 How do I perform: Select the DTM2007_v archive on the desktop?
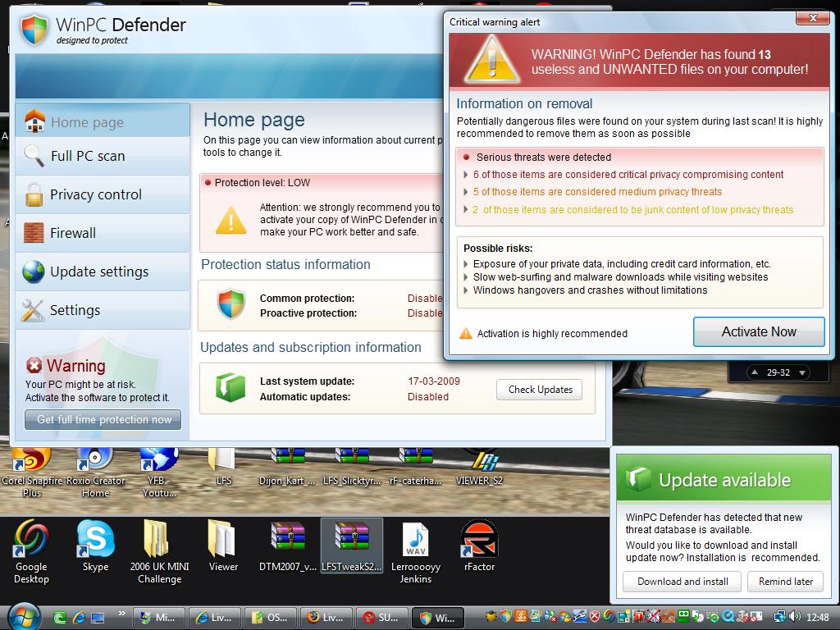(288, 546)
